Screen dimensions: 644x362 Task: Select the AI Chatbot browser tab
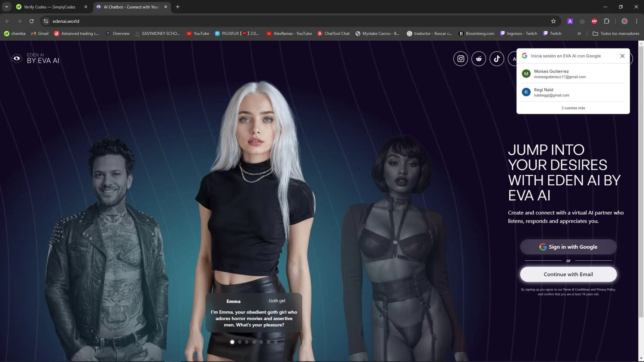coord(131,7)
